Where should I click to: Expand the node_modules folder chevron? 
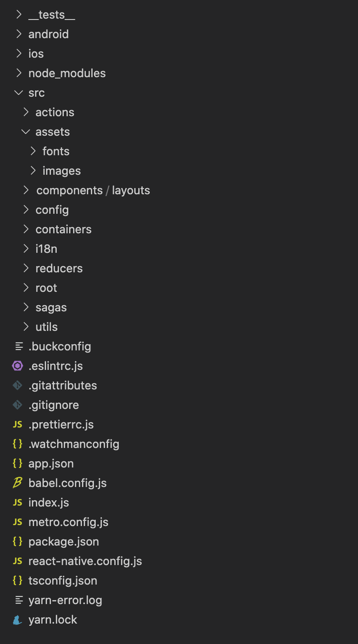click(x=19, y=73)
